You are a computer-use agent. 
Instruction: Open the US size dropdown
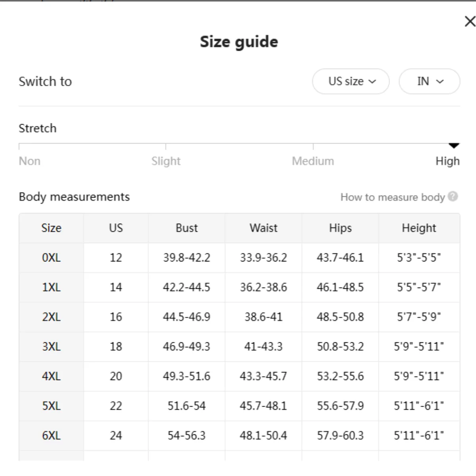click(351, 81)
